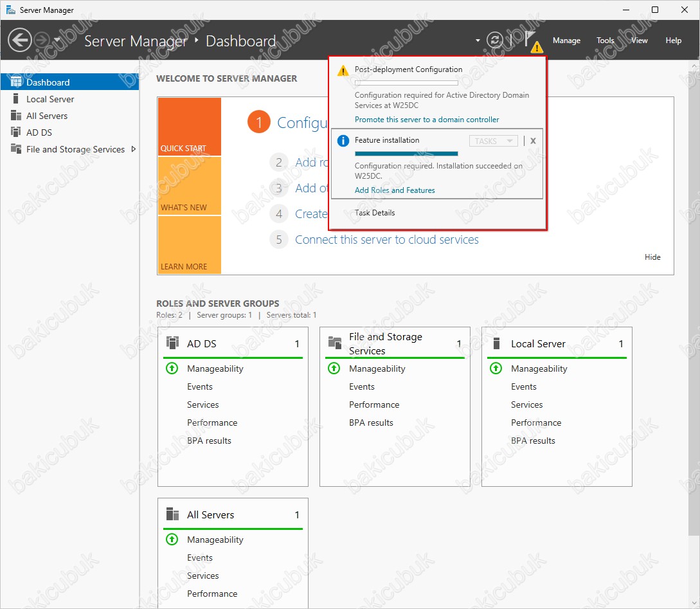Open the AD DS tile header

point(233,343)
